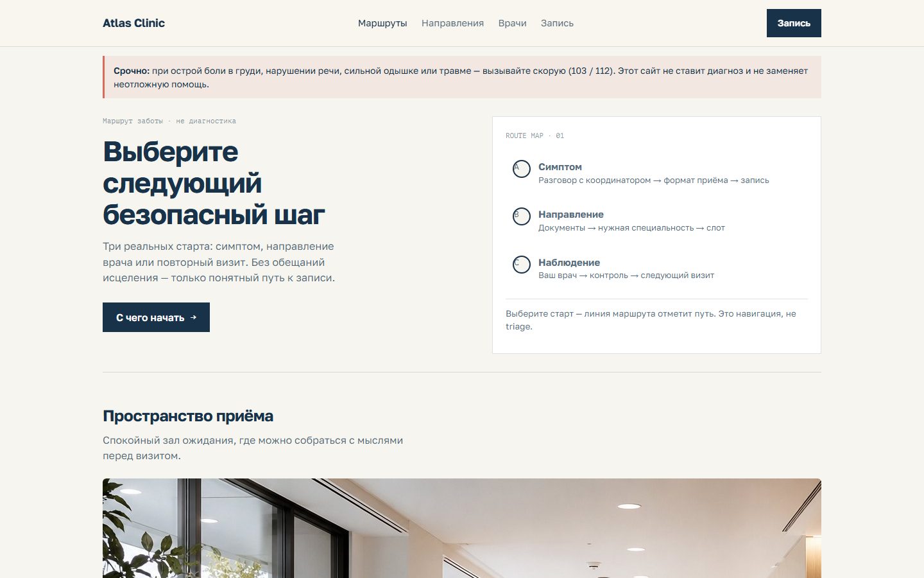Open the Врачи navigation link
924x578 pixels.
[512, 23]
